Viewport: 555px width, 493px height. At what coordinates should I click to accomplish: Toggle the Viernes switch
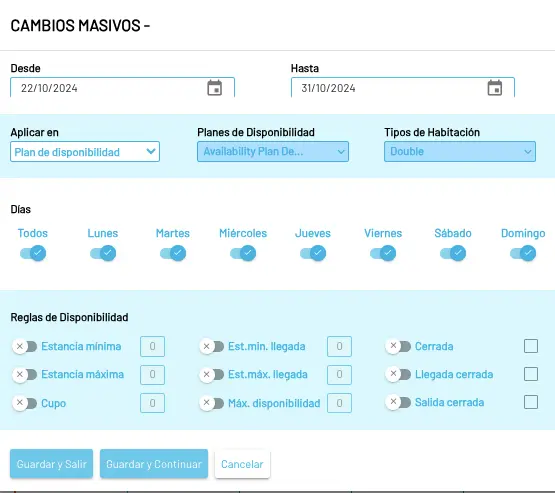pyautogui.click(x=383, y=253)
